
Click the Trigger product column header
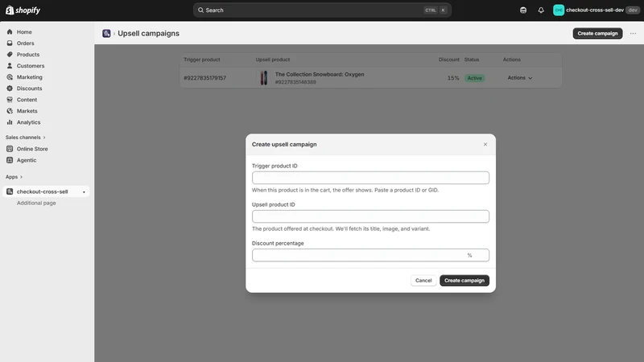click(x=202, y=60)
